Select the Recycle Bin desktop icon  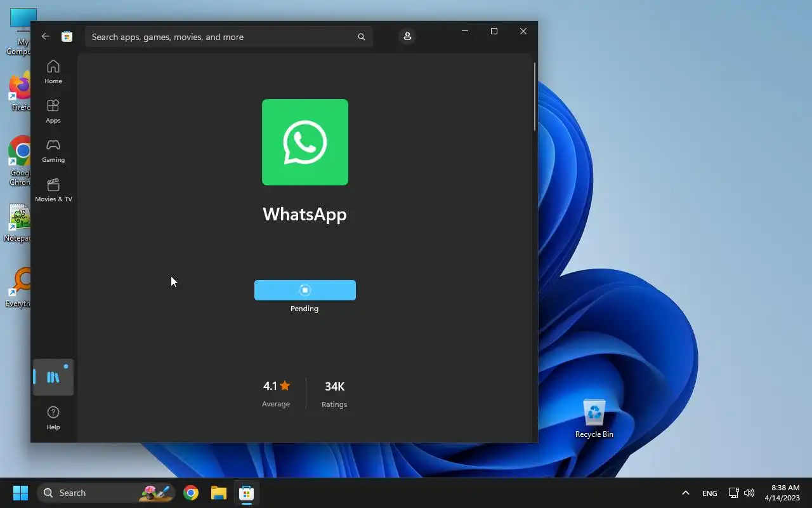point(594,418)
